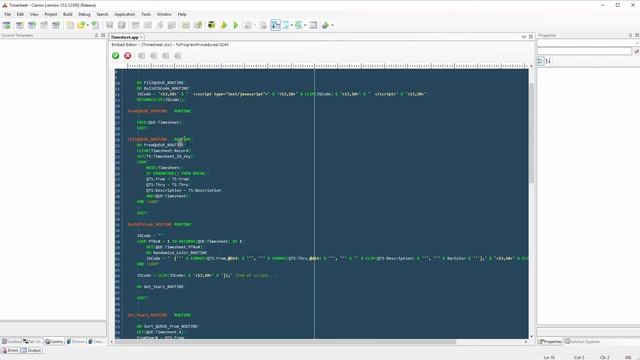Click the clear icon beside Properties search field
The width and height of the screenshot is (640, 360).
pos(636,51)
